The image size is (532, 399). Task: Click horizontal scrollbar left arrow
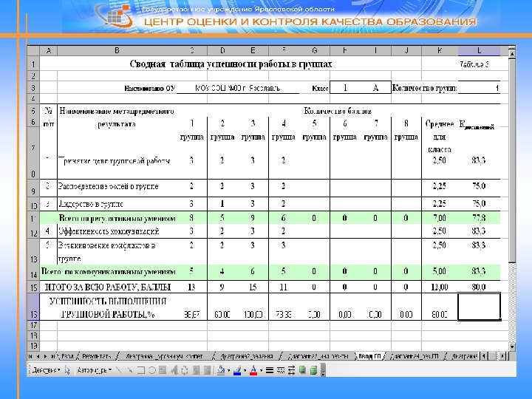[x=483, y=356]
